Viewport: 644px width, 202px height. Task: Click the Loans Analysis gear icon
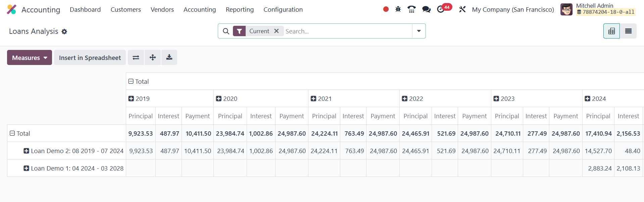[x=64, y=31]
